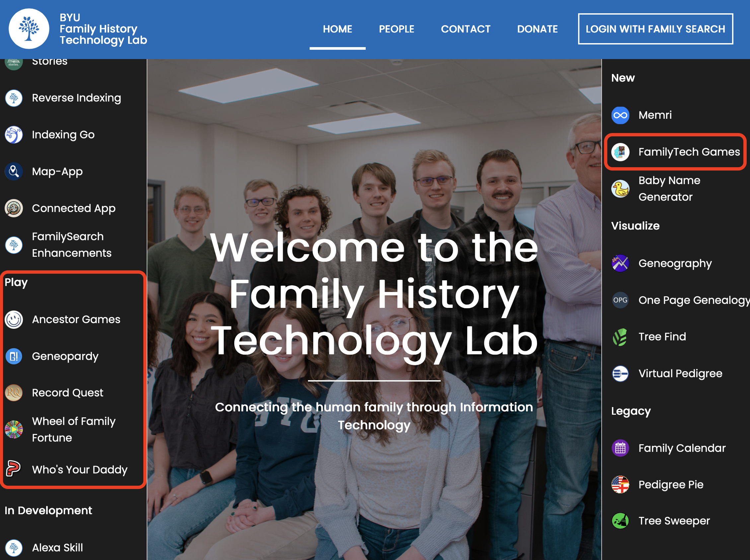Click the Virtual Pedigree icon

[x=620, y=374]
